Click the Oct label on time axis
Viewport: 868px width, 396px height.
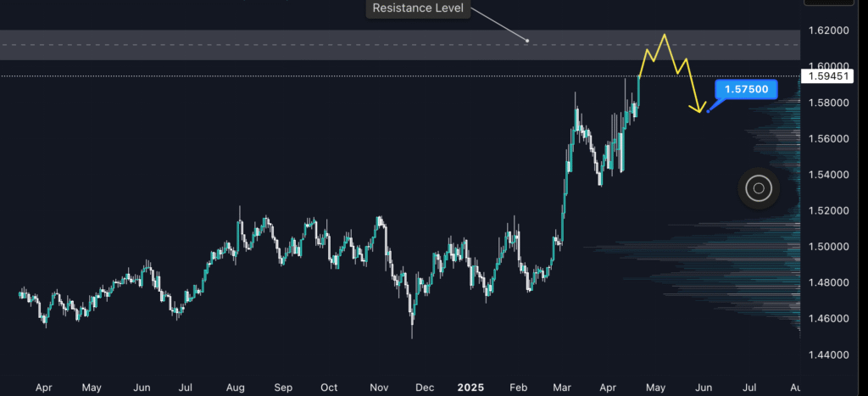tap(330, 388)
